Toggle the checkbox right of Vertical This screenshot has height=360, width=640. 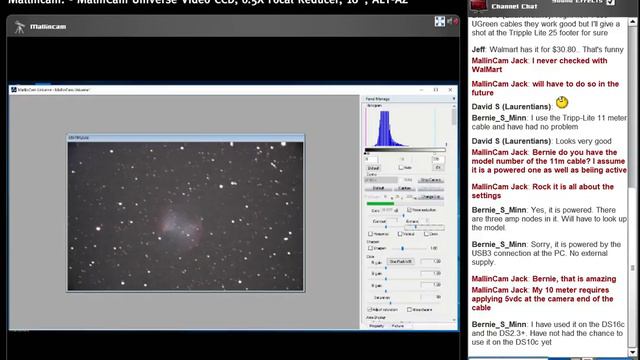[426, 234]
